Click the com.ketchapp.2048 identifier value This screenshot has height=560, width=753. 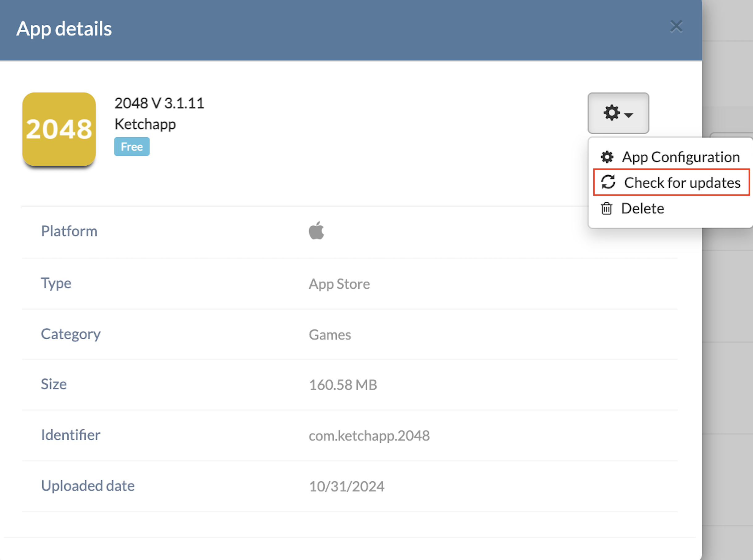[x=369, y=436]
